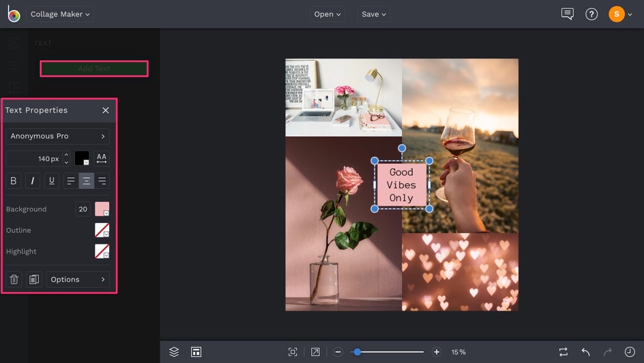Click the layout template icon in bottom bar
The width and height of the screenshot is (644, 363).
[196, 352]
